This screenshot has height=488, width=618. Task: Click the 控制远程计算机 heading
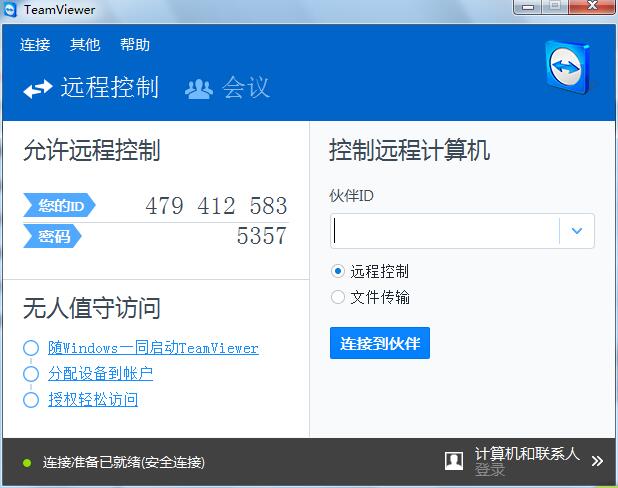410,151
